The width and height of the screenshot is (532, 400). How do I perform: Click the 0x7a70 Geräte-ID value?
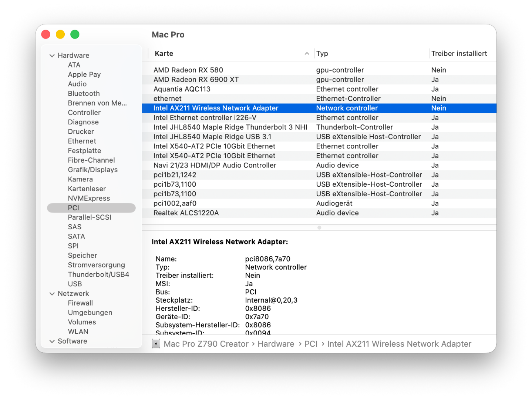click(x=257, y=317)
